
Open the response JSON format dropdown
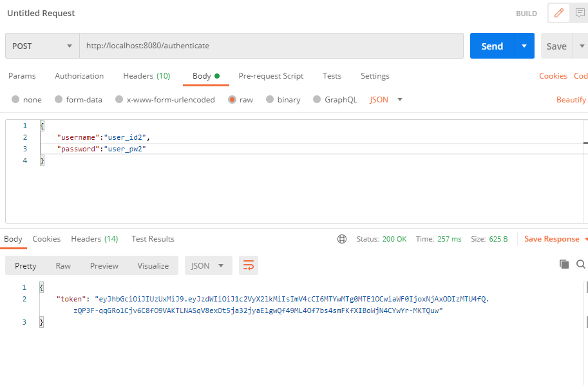pyautogui.click(x=208, y=265)
